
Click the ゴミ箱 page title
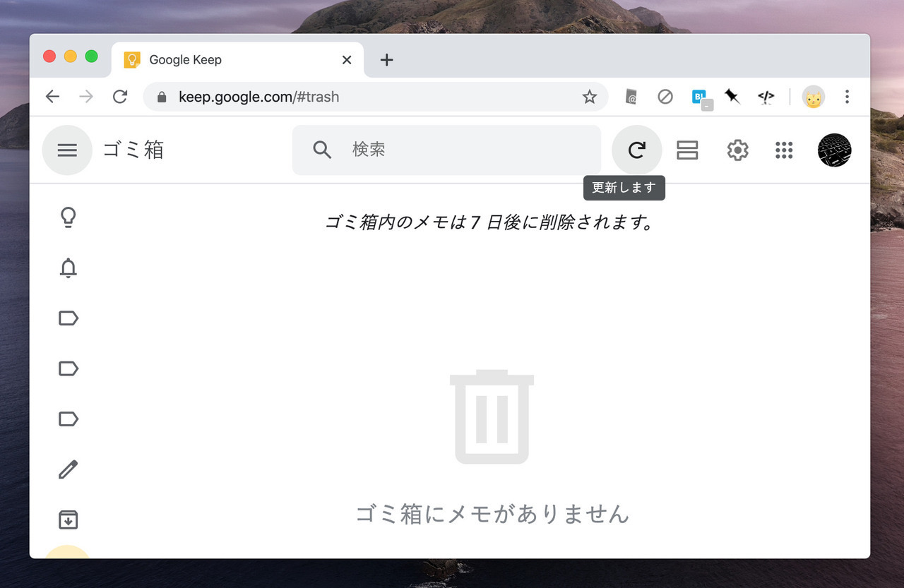click(x=133, y=150)
